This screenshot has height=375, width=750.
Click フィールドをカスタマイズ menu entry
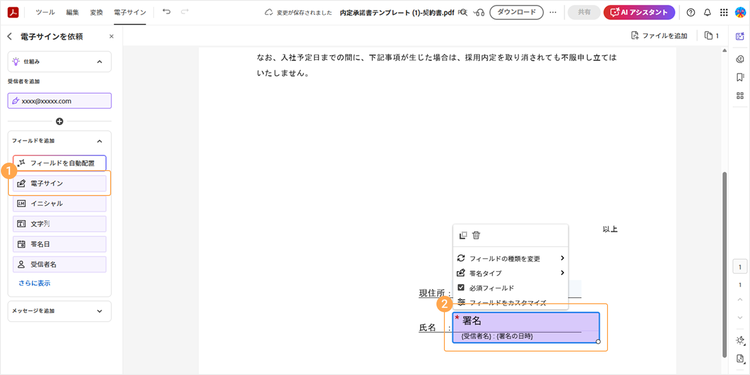(511, 302)
